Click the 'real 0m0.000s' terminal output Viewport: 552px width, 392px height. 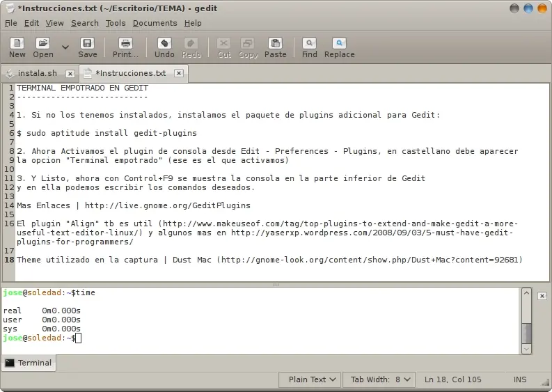point(42,311)
